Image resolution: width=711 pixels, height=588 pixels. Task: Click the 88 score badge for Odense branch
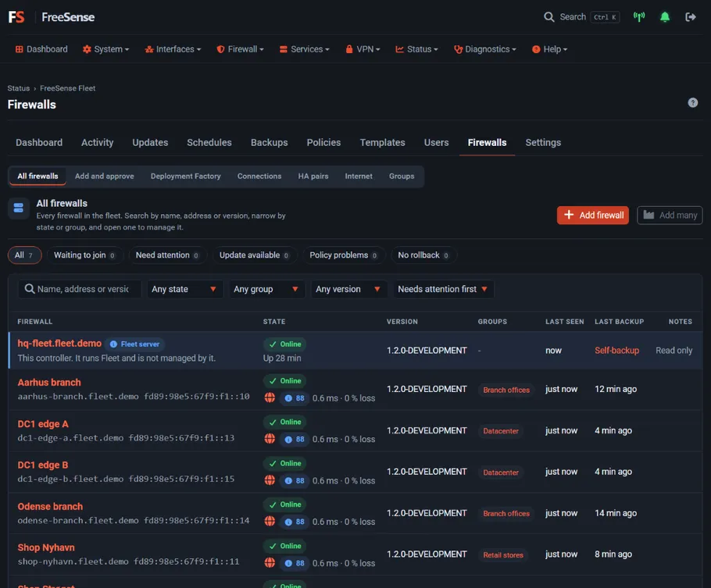pyautogui.click(x=295, y=522)
